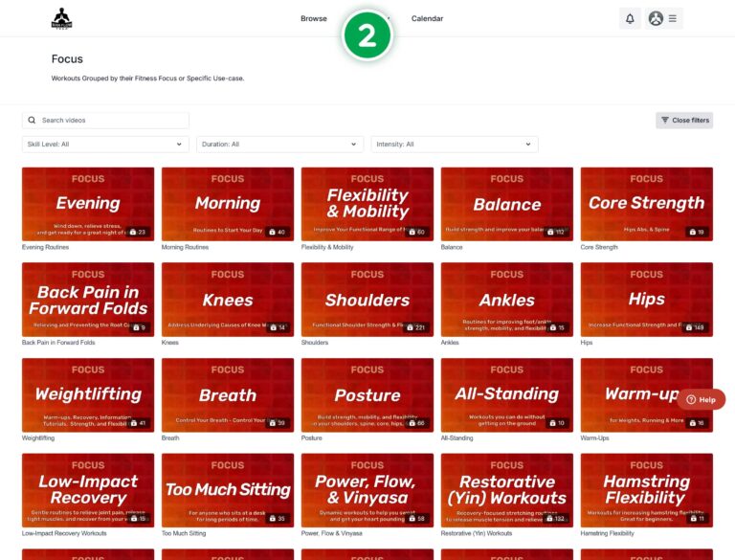
Task: Click the search magnifier icon
Action: [32, 120]
